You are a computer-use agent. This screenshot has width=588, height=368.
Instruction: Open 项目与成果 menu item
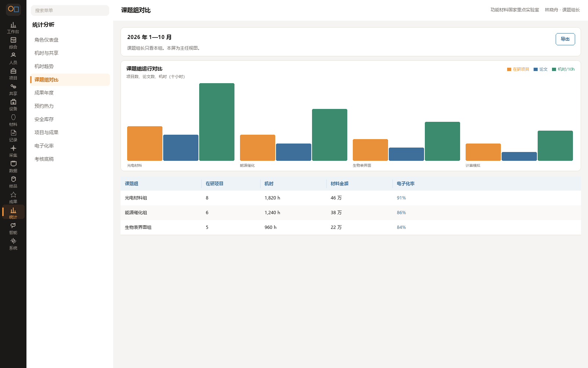(70, 132)
